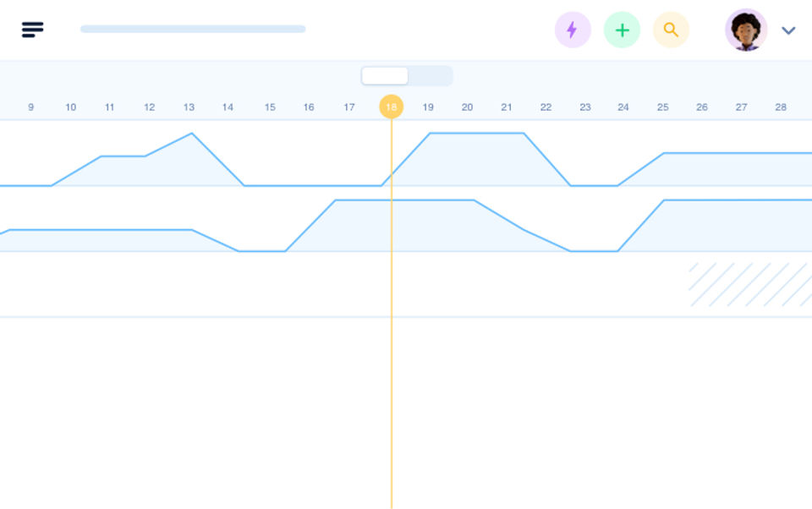Open the hamburger menu icon

click(x=32, y=30)
